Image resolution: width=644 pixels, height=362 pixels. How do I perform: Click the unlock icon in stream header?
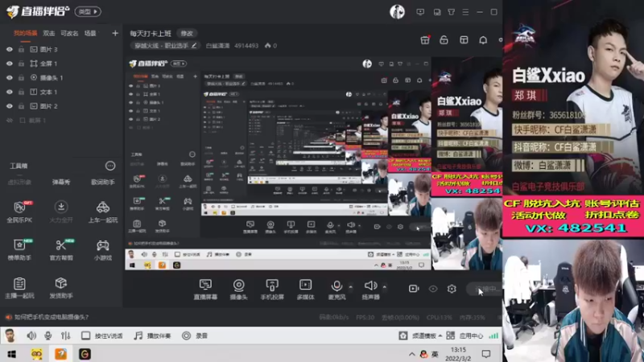(444, 39)
